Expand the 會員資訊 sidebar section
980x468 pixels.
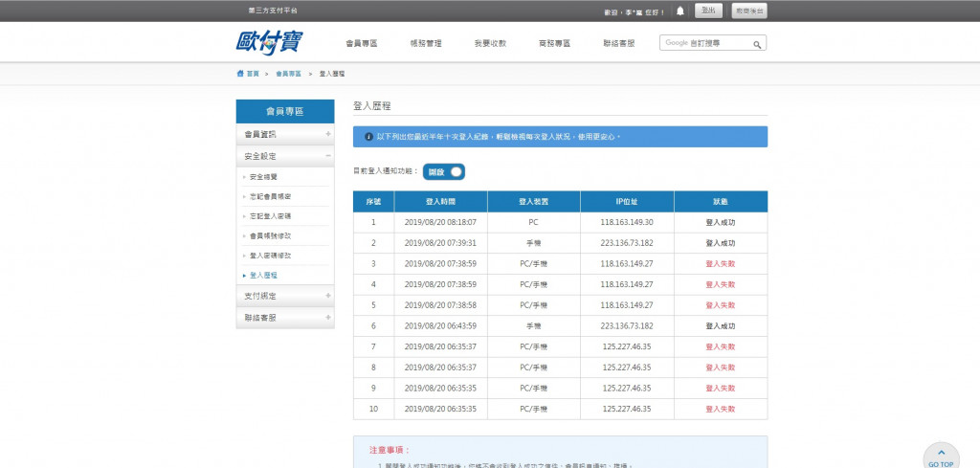[x=285, y=134]
